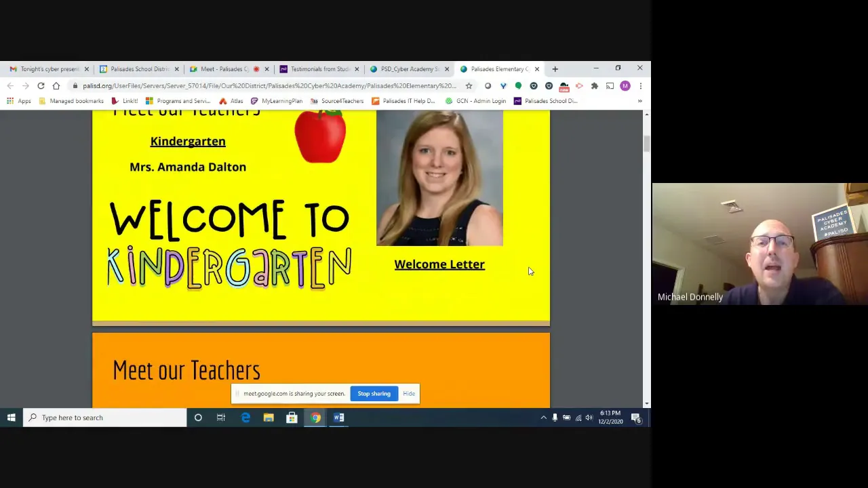Image resolution: width=868 pixels, height=488 pixels.
Task: Open the cast/media control icon
Action: click(610, 86)
